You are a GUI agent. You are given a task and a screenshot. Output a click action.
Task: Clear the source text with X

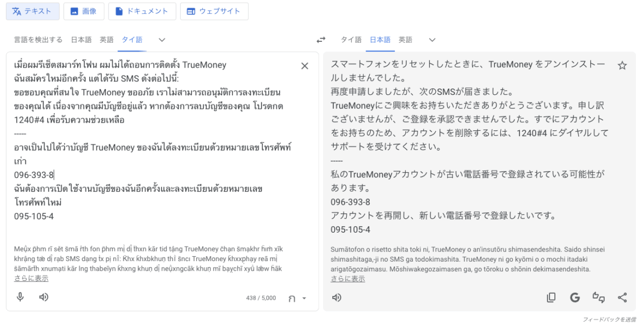[304, 66]
